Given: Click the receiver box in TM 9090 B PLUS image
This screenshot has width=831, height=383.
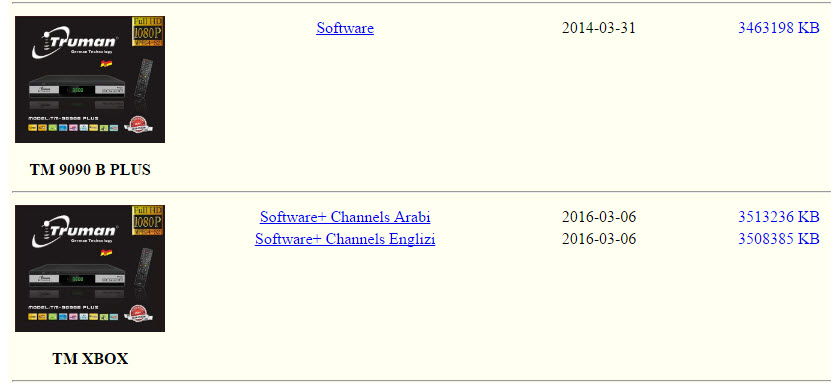Looking at the screenshot, I should 77,90.
